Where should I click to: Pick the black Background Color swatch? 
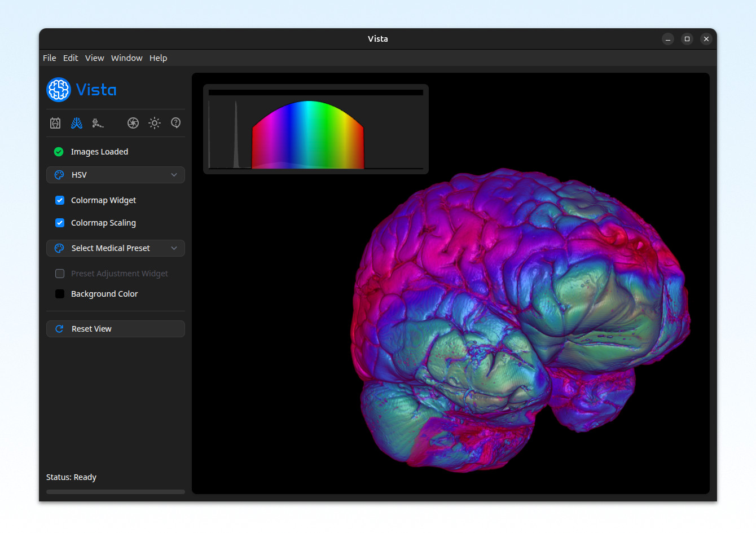[x=60, y=294]
